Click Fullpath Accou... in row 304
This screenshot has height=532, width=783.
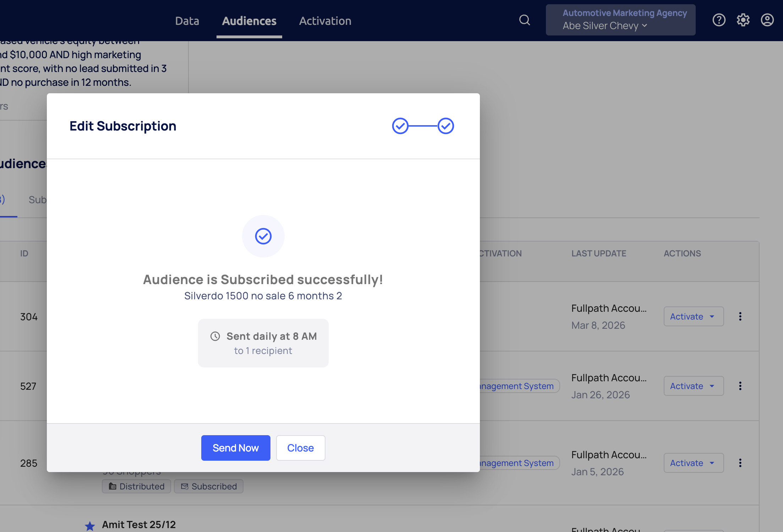tap(609, 309)
